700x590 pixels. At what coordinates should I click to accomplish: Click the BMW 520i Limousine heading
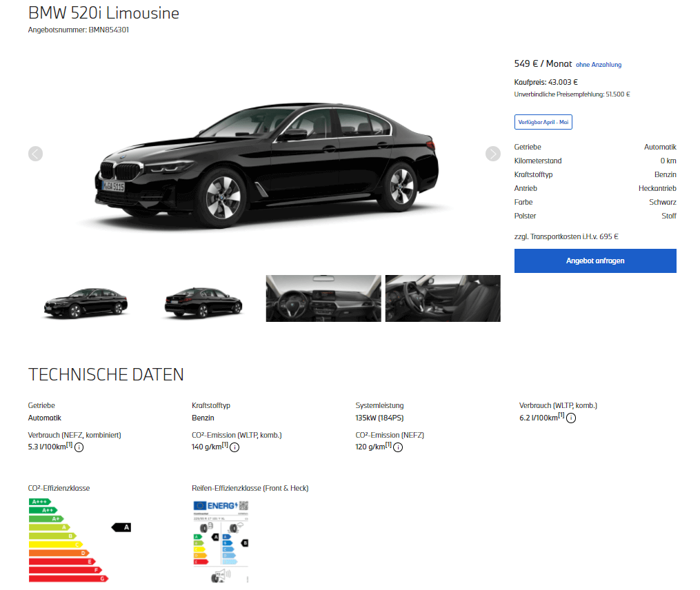[103, 13]
